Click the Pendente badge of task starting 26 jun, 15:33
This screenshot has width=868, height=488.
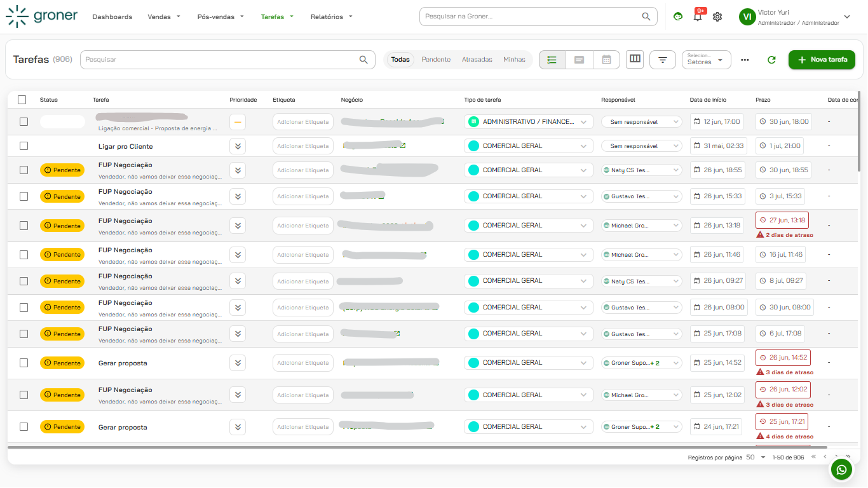(x=62, y=196)
